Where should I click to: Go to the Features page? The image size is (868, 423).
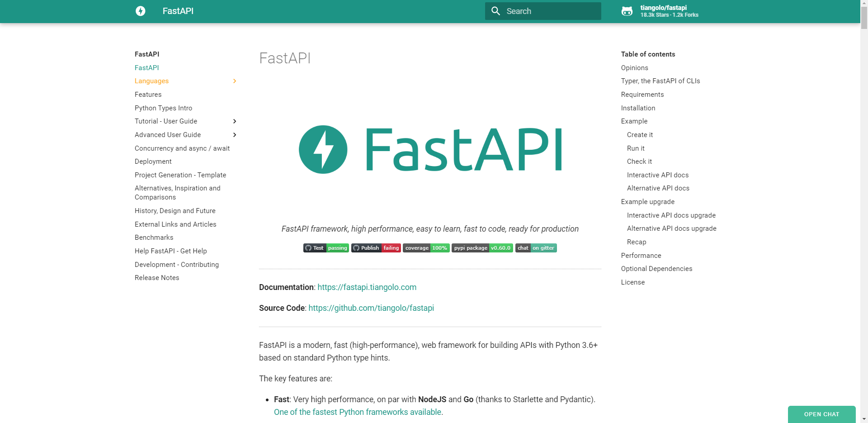(x=148, y=95)
